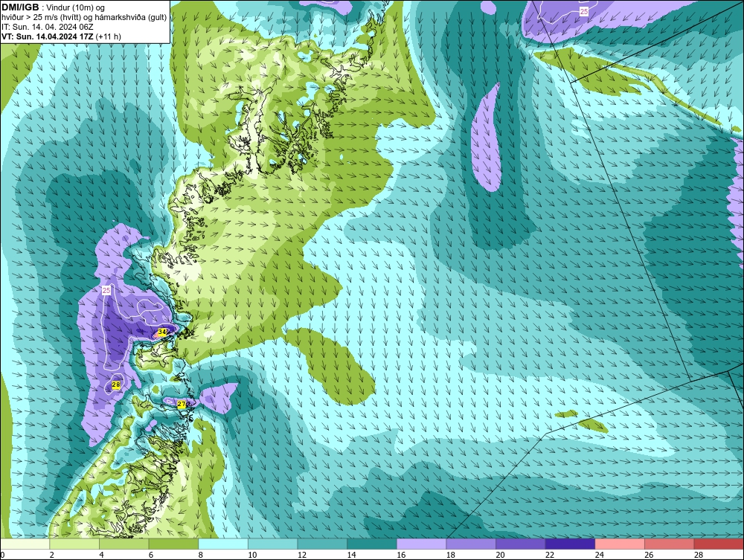The image size is (744, 560).
Task: Click the red legend swatch above 28 m/s
Action: (x=719, y=544)
